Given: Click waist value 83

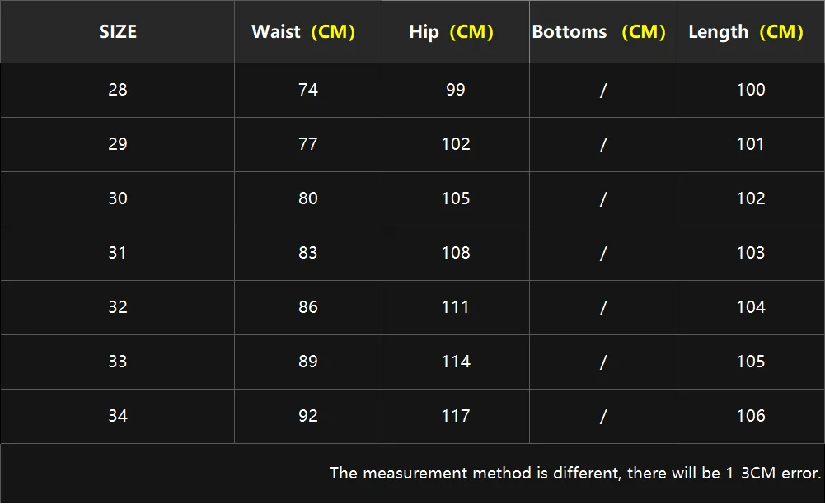Looking at the screenshot, I should [x=308, y=253].
